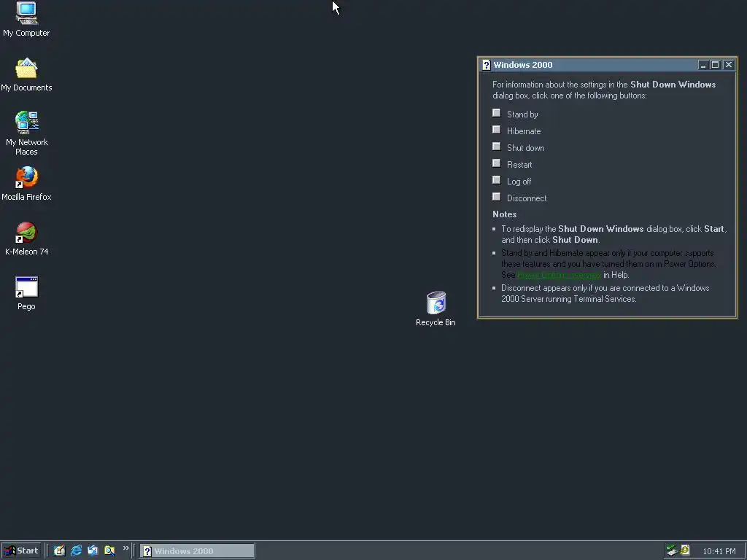Minimize the Windows 2000 help window
Screen dimensions: 747x560
pyautogui.click(x=703, y=65)
